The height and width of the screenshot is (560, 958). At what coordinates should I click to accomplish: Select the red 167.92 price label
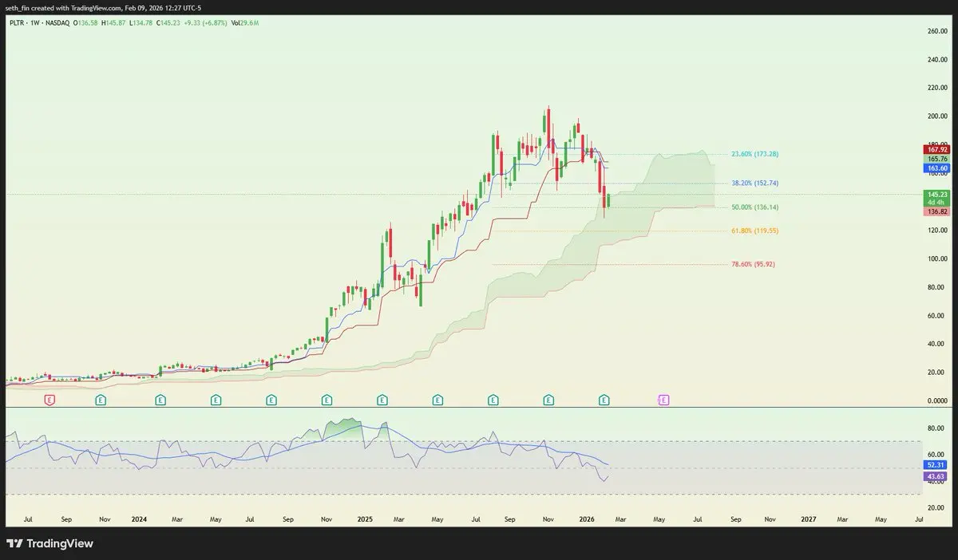936,149
